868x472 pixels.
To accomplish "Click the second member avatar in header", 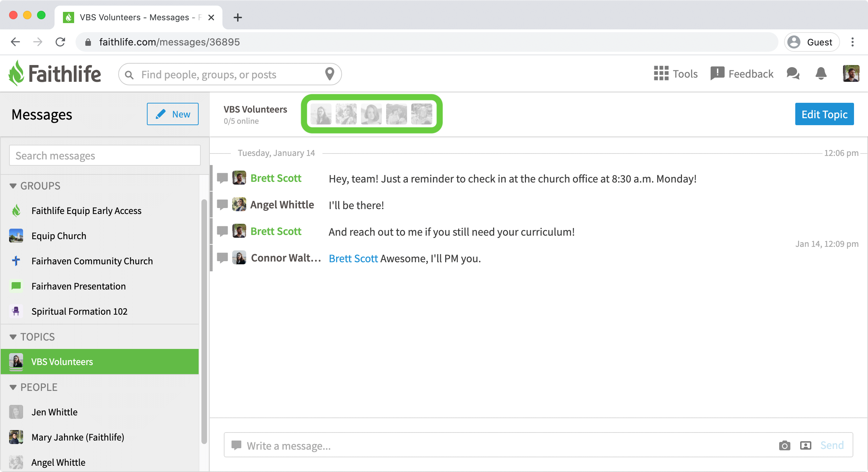I will tap(346, 114).
